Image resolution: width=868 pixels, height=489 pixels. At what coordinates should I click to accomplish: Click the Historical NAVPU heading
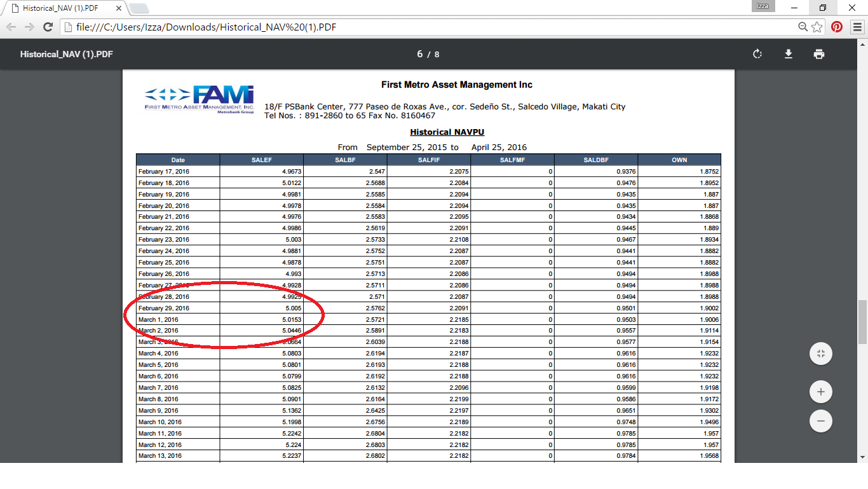447,132
